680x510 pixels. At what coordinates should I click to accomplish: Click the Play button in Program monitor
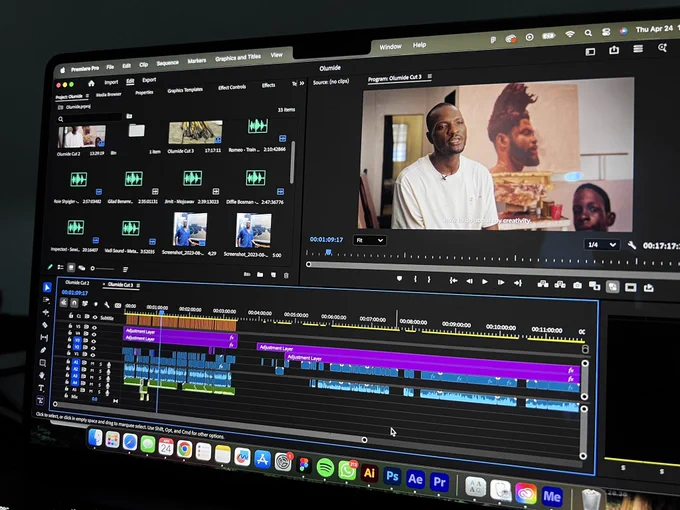485,282
